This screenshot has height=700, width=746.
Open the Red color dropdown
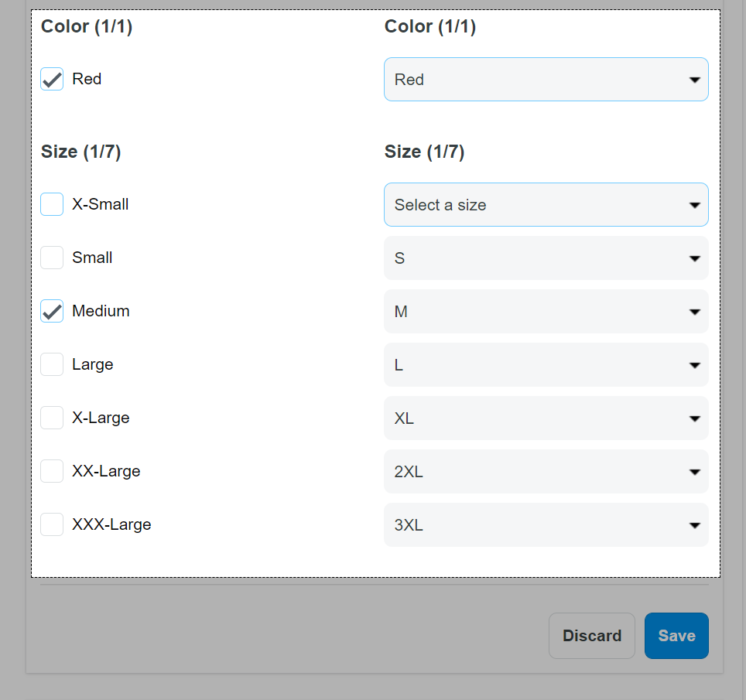coord(546,80)
